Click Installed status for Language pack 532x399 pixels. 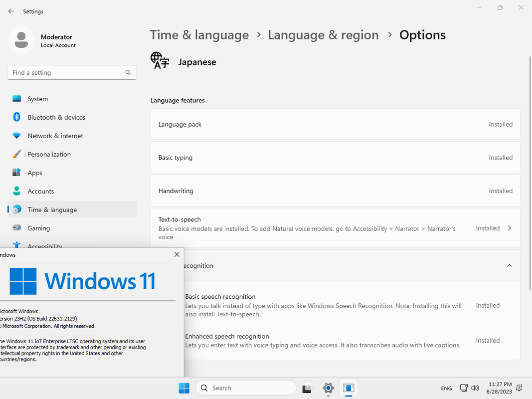[501, 125]
